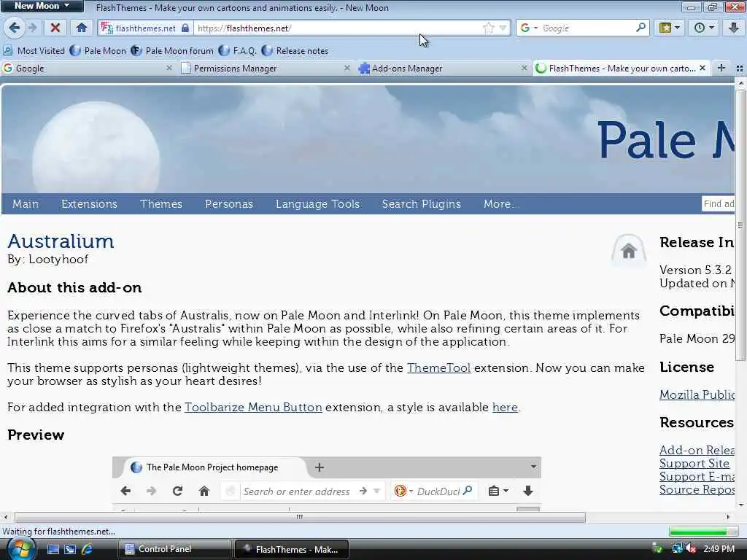Open the URL history dropdown arrow
The width and height of the screenshot is (747, 560).
tap(503, 28)
